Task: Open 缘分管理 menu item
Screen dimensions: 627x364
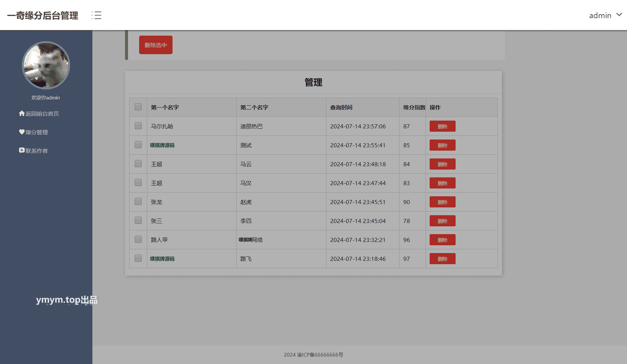Action: pos(33,132)
